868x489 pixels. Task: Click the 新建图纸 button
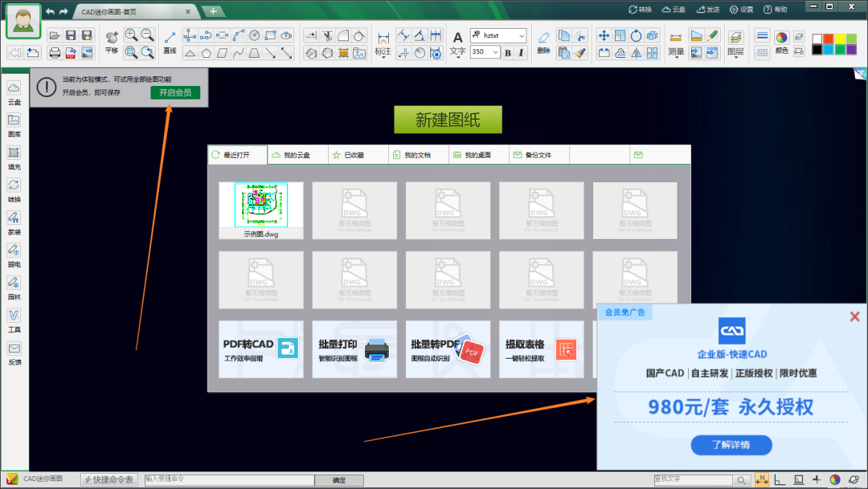pos(448,120)
